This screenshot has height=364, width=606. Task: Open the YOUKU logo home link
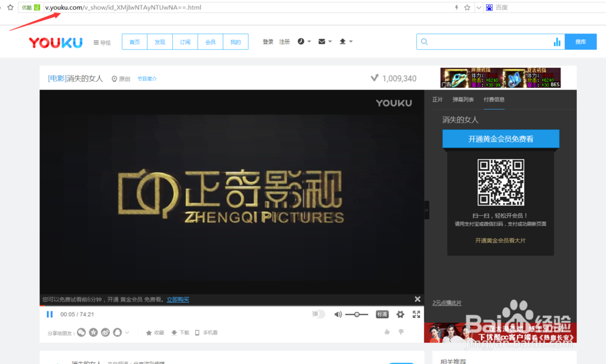(x=56, y=42)
